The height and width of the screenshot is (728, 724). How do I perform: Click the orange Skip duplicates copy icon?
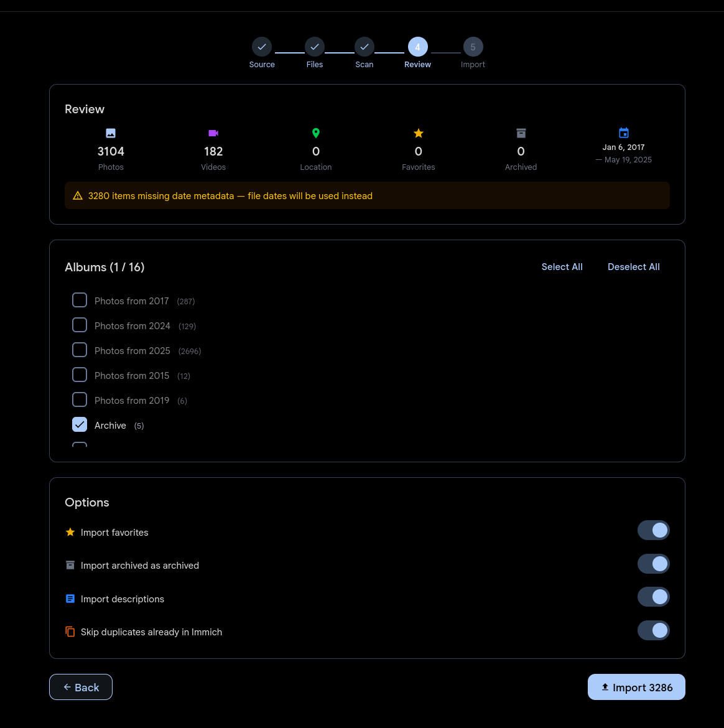[70, 632]
